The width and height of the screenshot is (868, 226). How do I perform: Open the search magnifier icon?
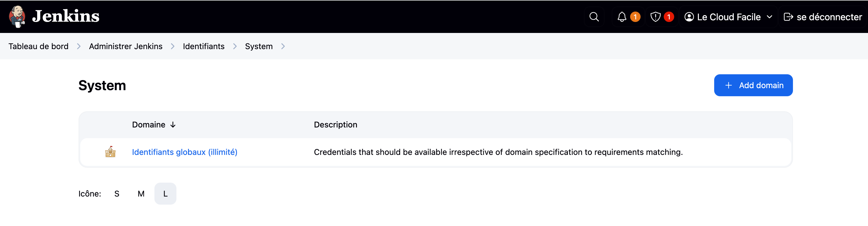click(594, 17)
